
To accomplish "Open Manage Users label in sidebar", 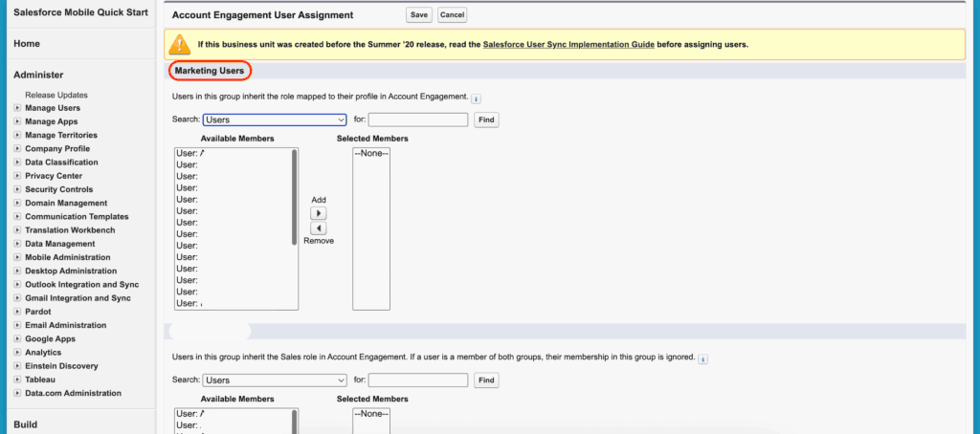I will pos(53,108).
